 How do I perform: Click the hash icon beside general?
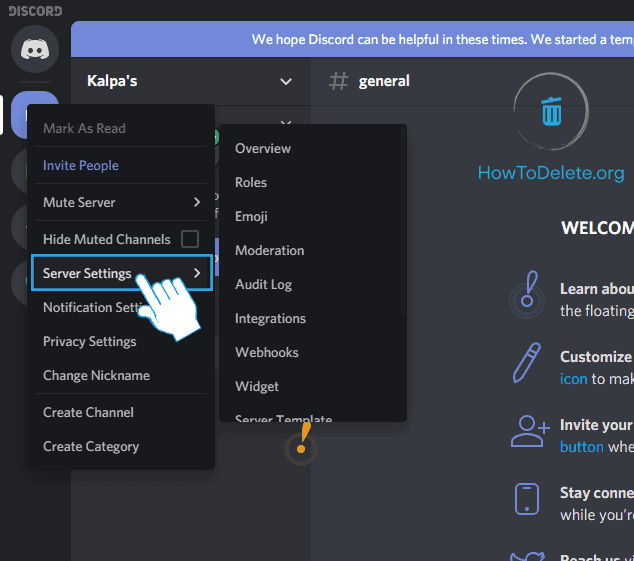tap(339, 81)
